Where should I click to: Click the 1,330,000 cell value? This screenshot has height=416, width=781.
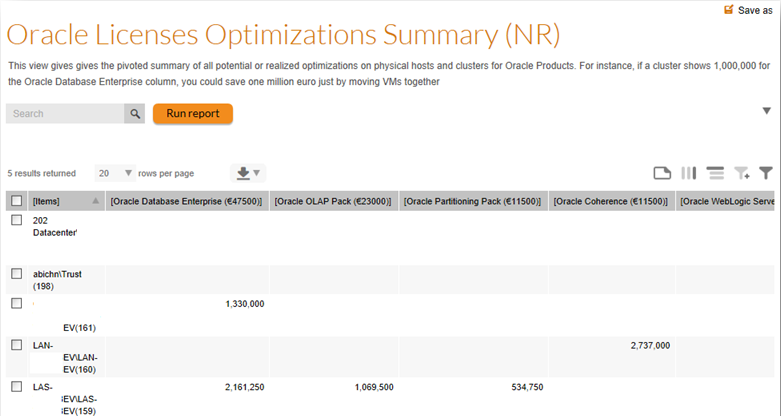pos(245,304)
